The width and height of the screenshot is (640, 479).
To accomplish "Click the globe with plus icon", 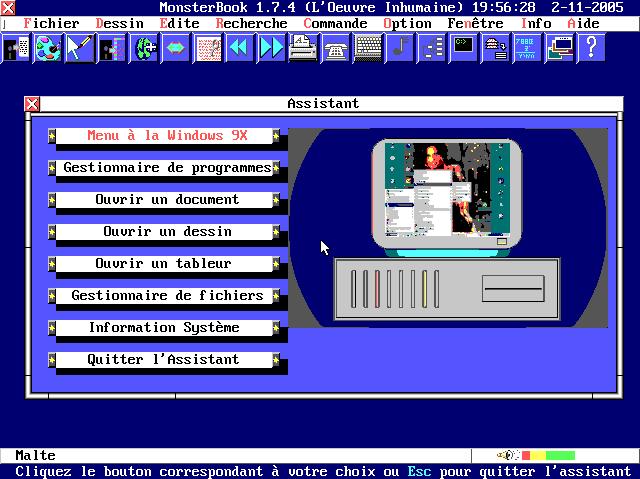I will [x=144, y=48].
